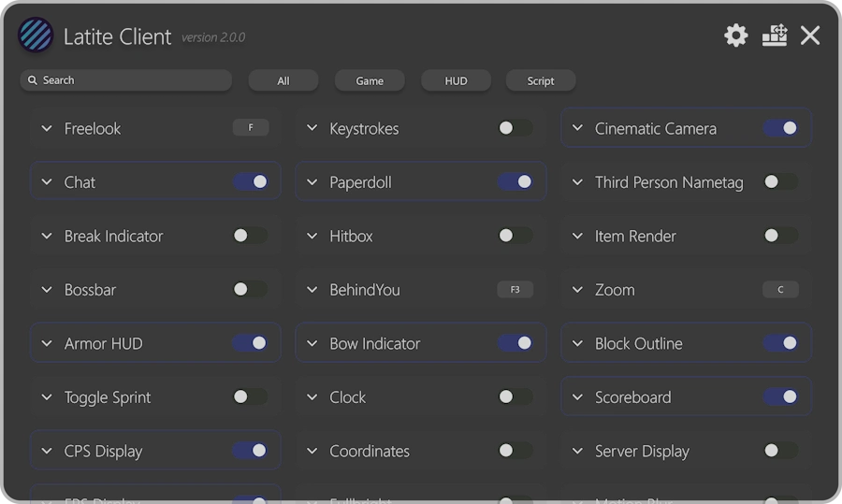Open the settings gear icon
842x504 pixels.
coord(735,36)
